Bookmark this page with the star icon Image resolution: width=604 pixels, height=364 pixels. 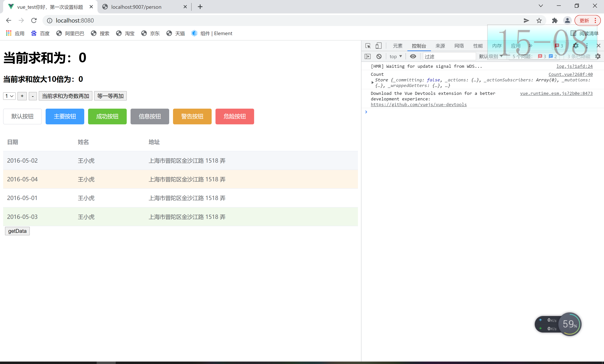coord(539,21)
